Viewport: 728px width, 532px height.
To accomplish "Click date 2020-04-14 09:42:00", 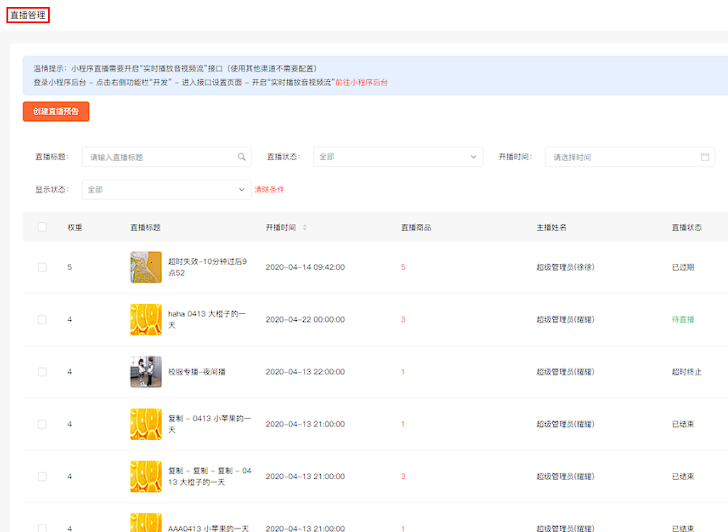I will (305, 267).
